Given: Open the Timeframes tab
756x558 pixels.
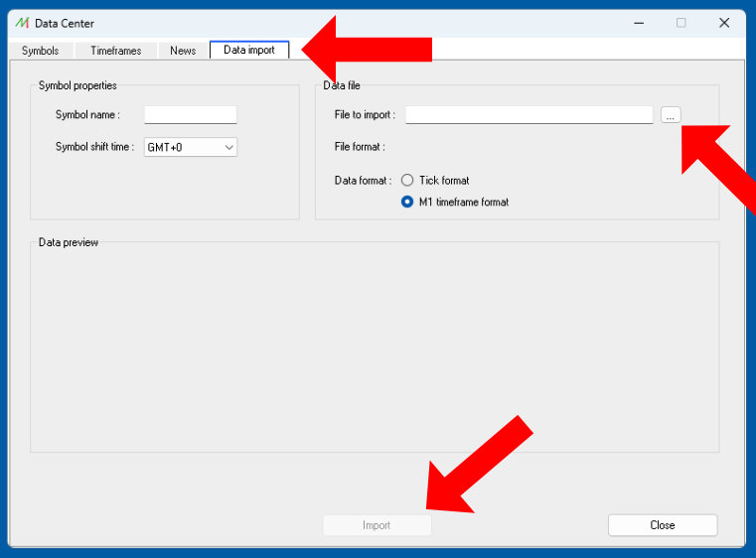Looking at the screenshot, I should [x=115, y=51].
